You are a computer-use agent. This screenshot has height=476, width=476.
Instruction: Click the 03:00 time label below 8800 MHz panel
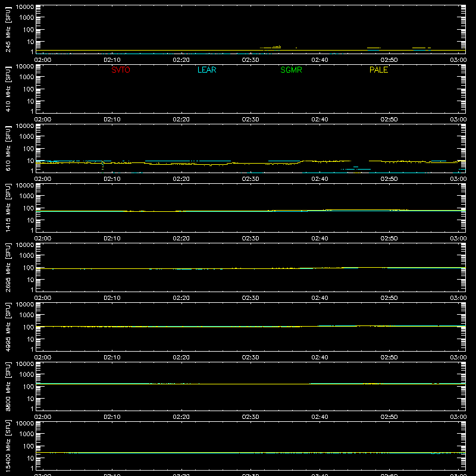(458, 417)
